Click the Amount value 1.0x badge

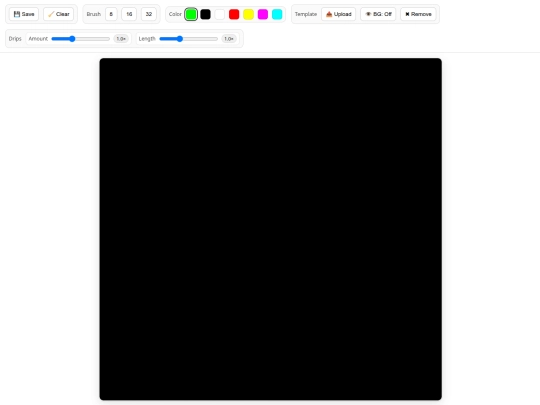pyautogui.click(x=121, y=39)
